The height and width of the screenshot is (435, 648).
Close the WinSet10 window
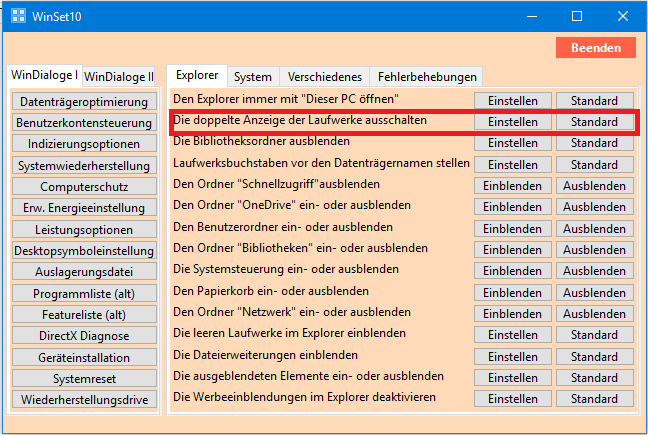tap(622, 17)
